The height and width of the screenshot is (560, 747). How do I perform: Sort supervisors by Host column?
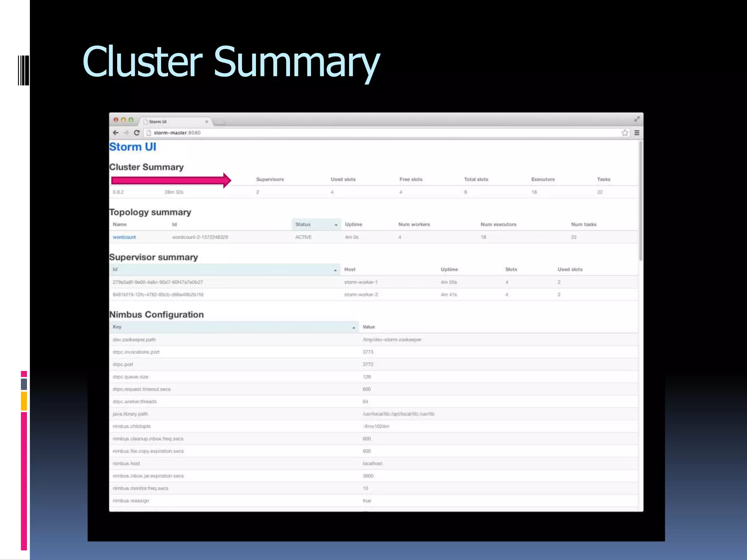coord(350,269)
